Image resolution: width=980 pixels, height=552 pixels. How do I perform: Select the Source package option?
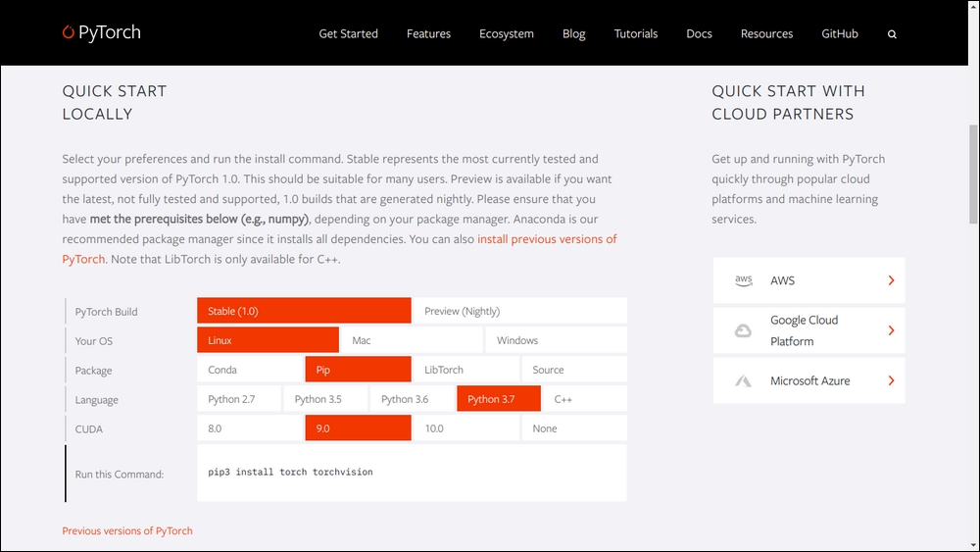(x=574, y=370)
